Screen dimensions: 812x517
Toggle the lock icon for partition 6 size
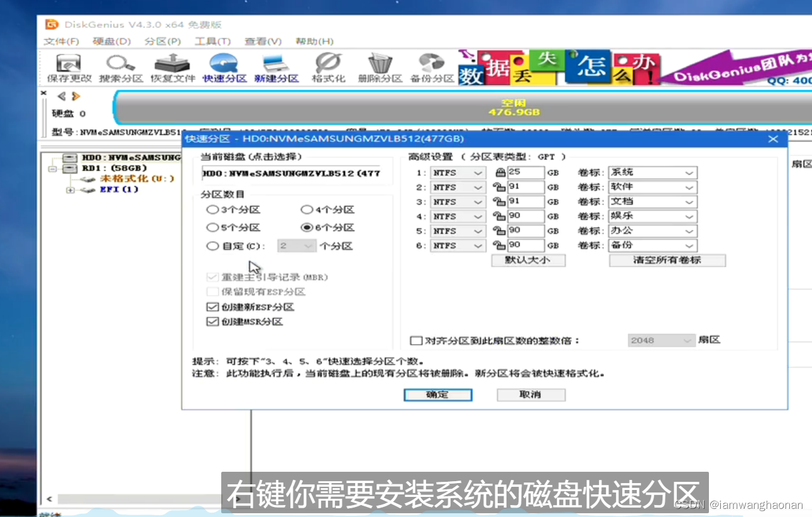coord(499,246)
